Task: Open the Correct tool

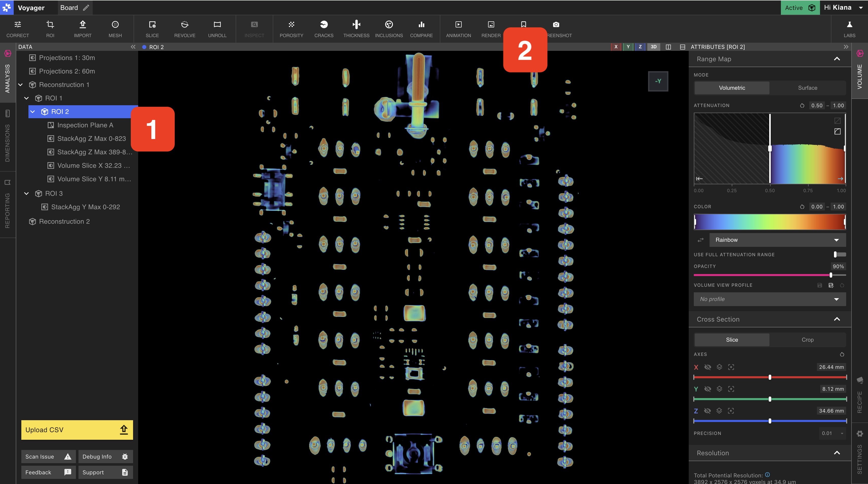Action: pyautogui.click(x=18, y=29)
